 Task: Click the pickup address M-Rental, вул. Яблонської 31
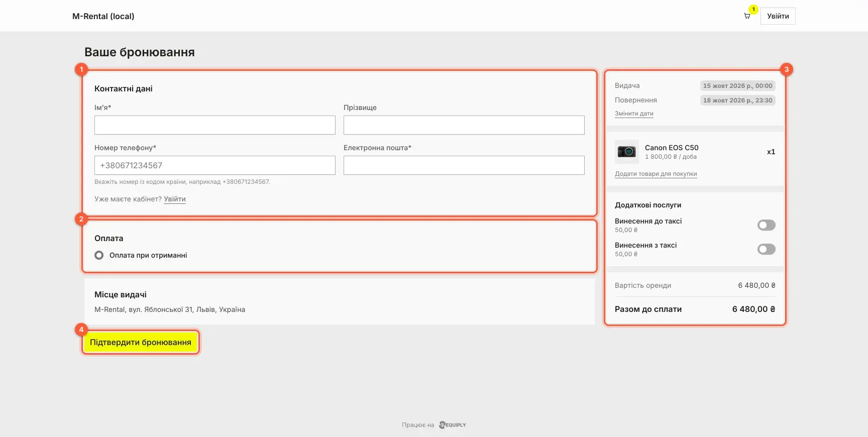[170, 309]
